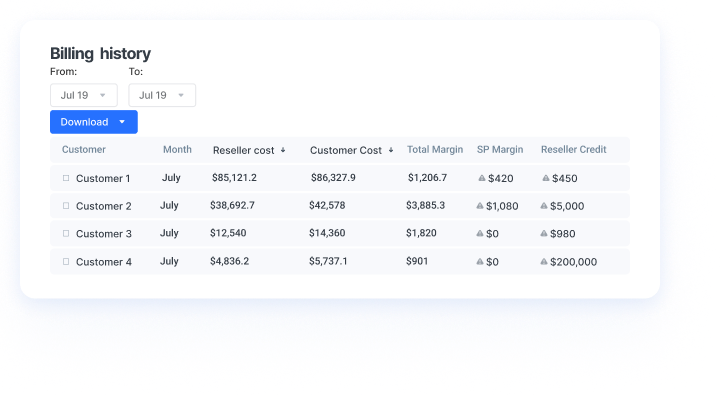
Task: Click the triangle icon beside the $980 Reseller Credit
Action: 544,233
